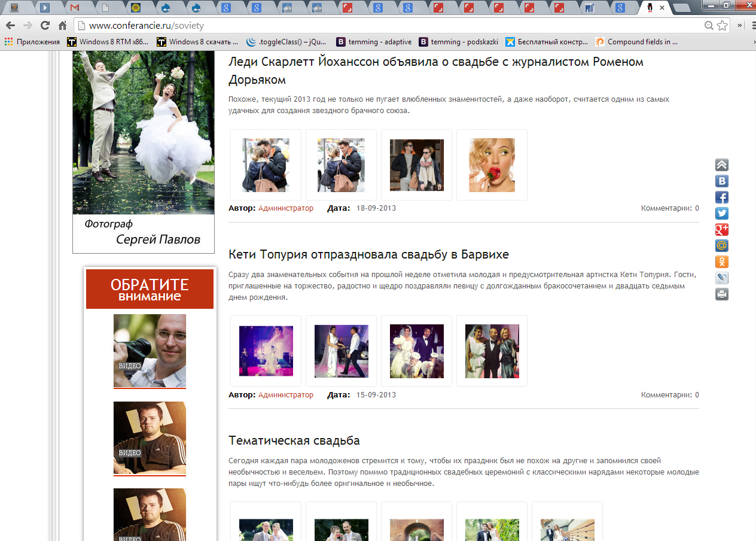The image size is (756, 541).
Task: Click the zoom magnifier in address bar
Action: [709, 26]
